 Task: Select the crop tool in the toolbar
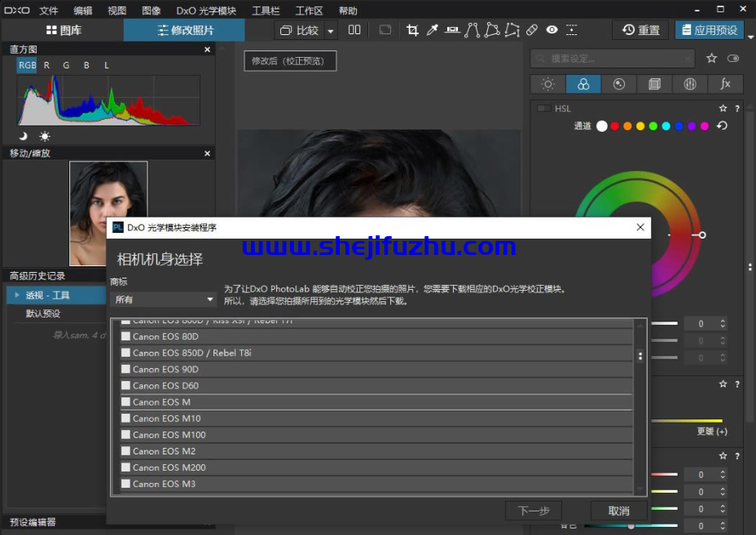(x=412, y=30)
